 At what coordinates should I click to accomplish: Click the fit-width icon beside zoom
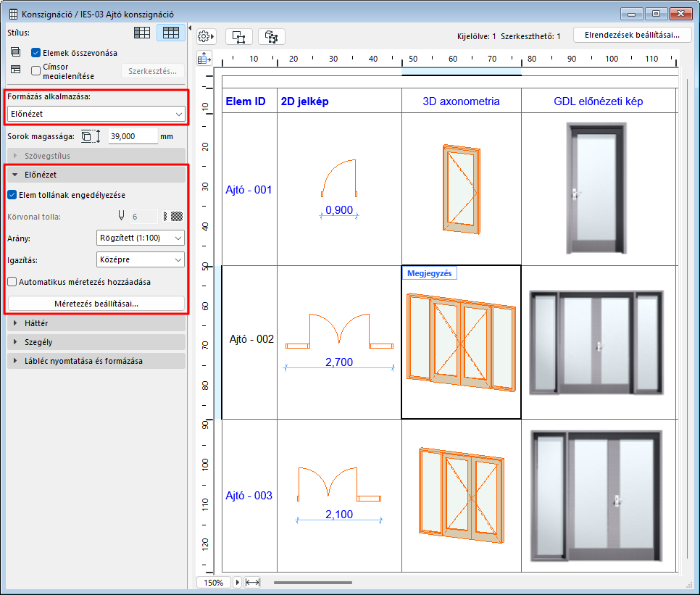[252, 582]
